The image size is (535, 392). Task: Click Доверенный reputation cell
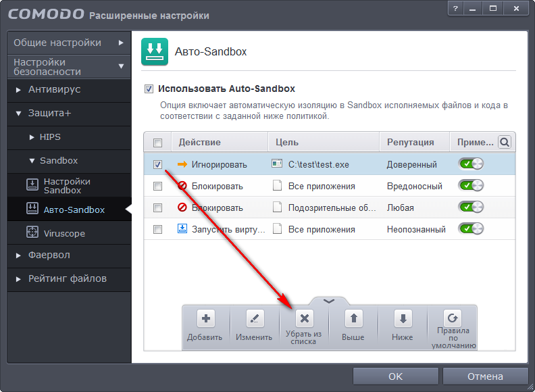[x=412, y=165]
